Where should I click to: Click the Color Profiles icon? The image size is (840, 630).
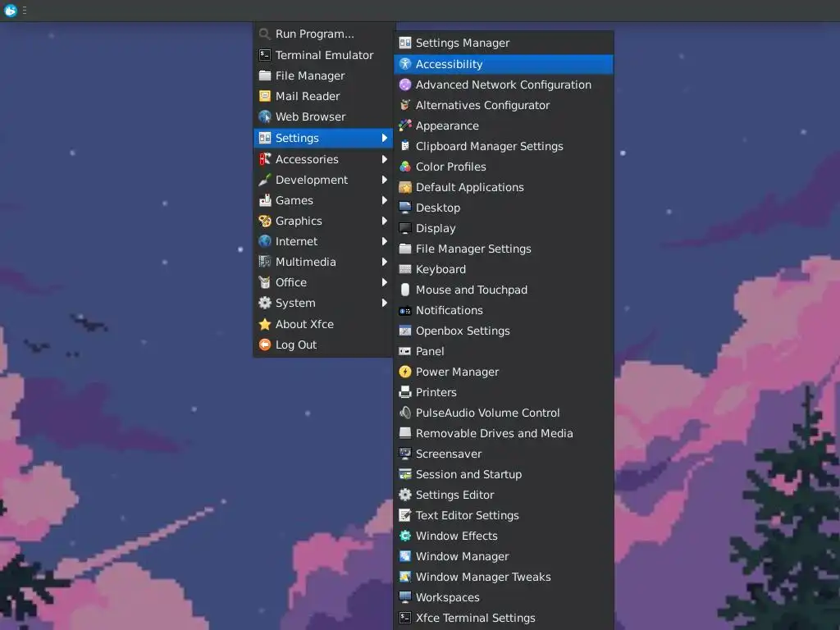405,167
